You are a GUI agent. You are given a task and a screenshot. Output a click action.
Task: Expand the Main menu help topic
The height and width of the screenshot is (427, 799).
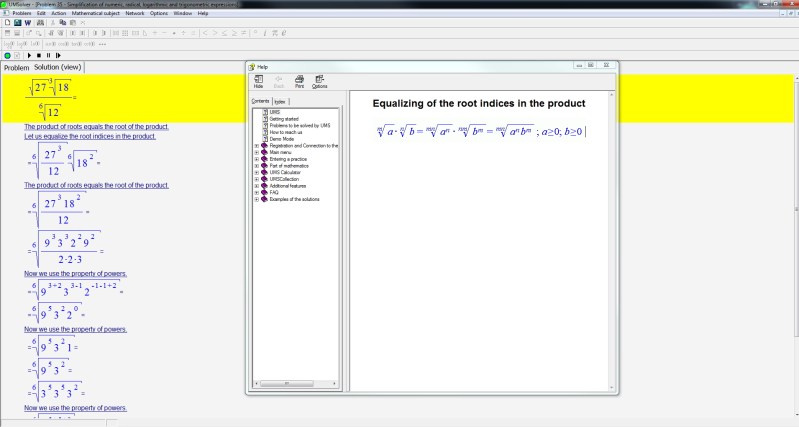257,152
